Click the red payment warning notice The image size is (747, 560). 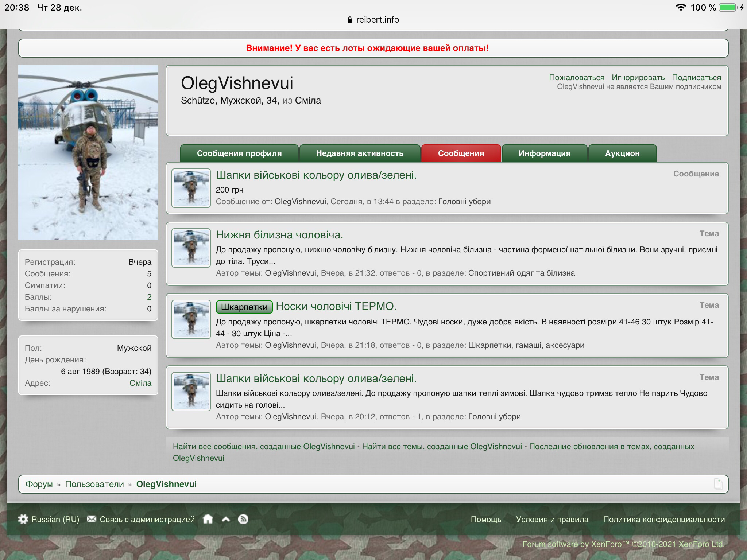point(367,48)
